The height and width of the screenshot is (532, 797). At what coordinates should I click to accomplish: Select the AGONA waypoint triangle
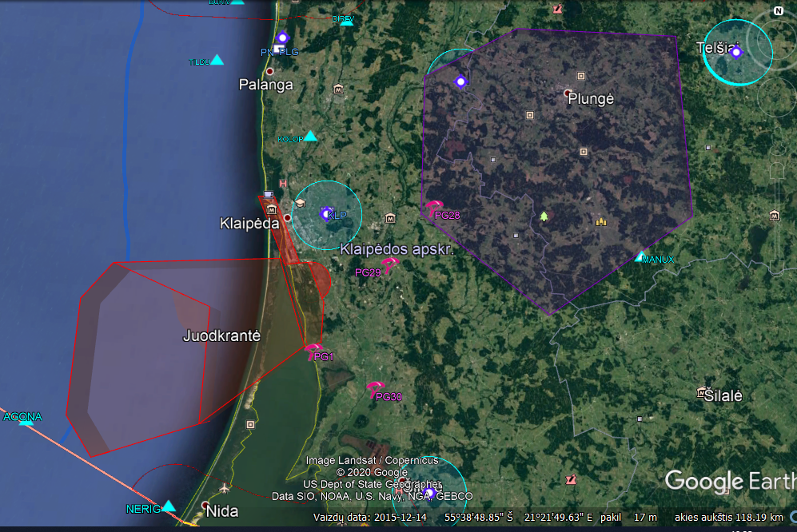[26, 421]
